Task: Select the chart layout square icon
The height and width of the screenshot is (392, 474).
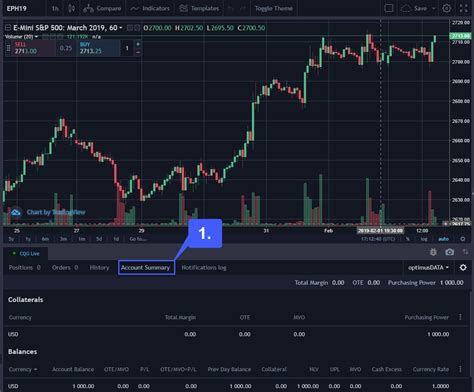Action: point(389,8)
